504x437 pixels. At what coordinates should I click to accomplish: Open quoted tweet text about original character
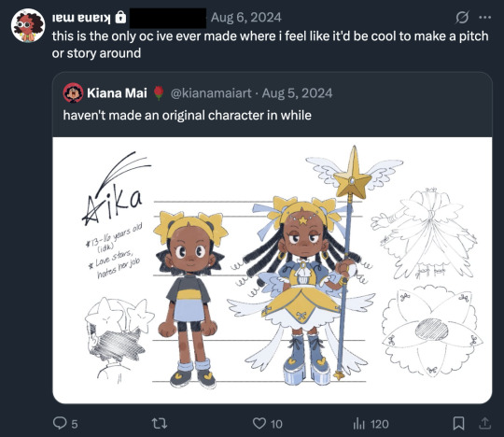click(187, 115)
